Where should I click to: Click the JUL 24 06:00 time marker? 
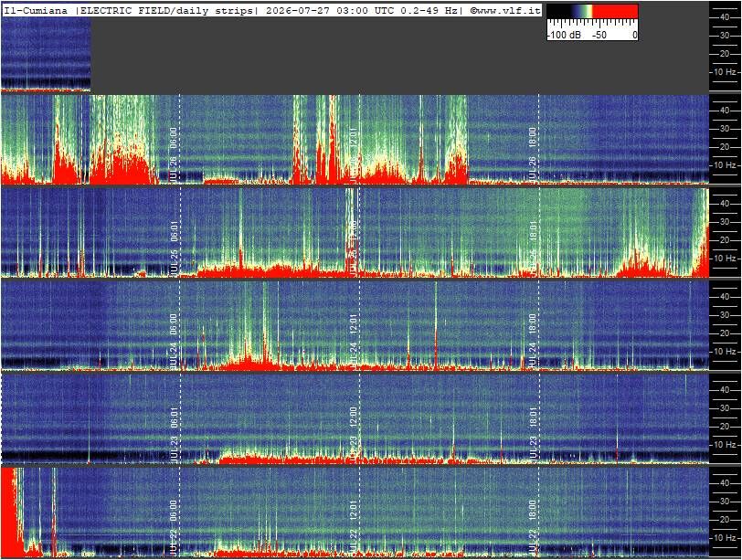(174, 341)
